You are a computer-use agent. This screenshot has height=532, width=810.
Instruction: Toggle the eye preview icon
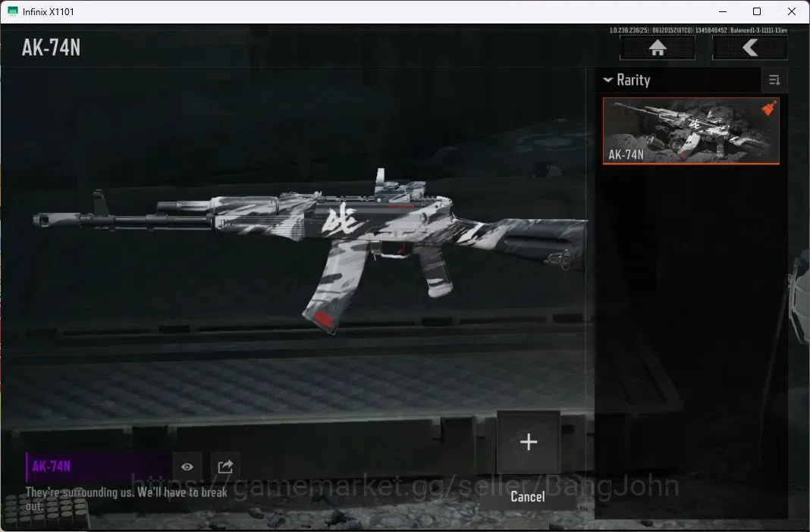(x=187, y=467)
